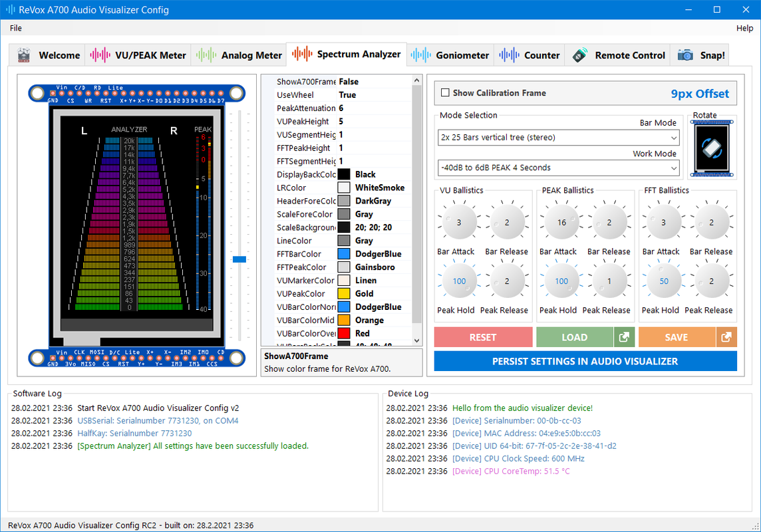Click the vertical slider thumb beside display
Viewport: 761px width, 532px height.
click(x=239, y=259)
